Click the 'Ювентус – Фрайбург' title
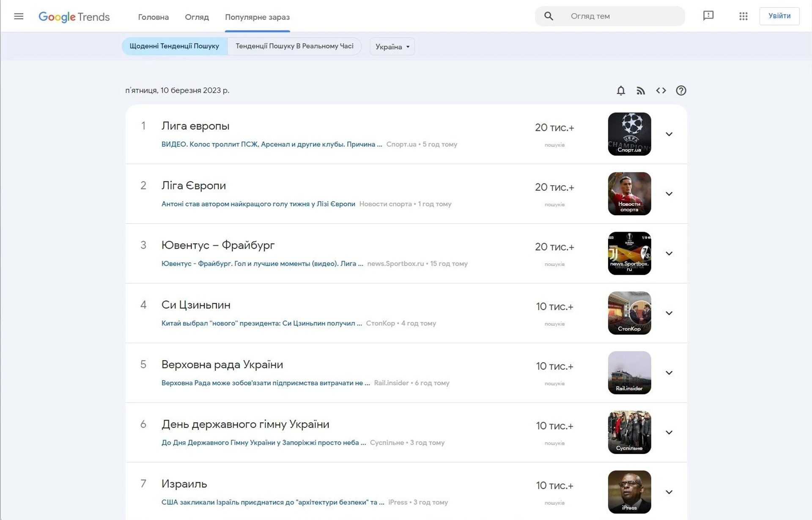812x520 pixels. (x=218, y=245)
